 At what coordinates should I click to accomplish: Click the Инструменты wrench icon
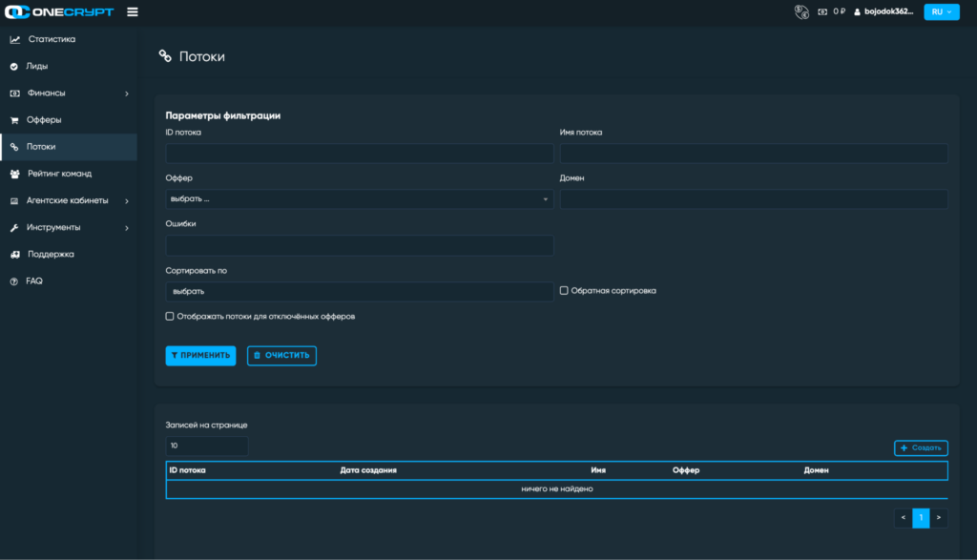pyautogui.click(x=14, y=228)
